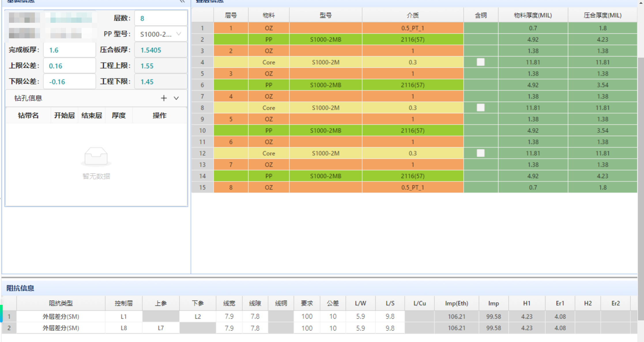The width and height of the screenshot is (644, 342).
Task: Toggle 含铜 checkbox in stackup row 8
Action: 481,108
